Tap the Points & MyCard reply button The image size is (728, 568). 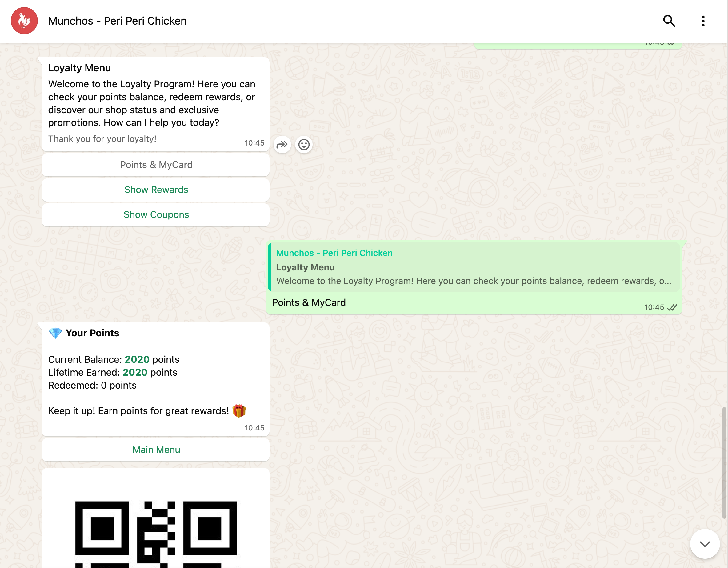point(156,165)
